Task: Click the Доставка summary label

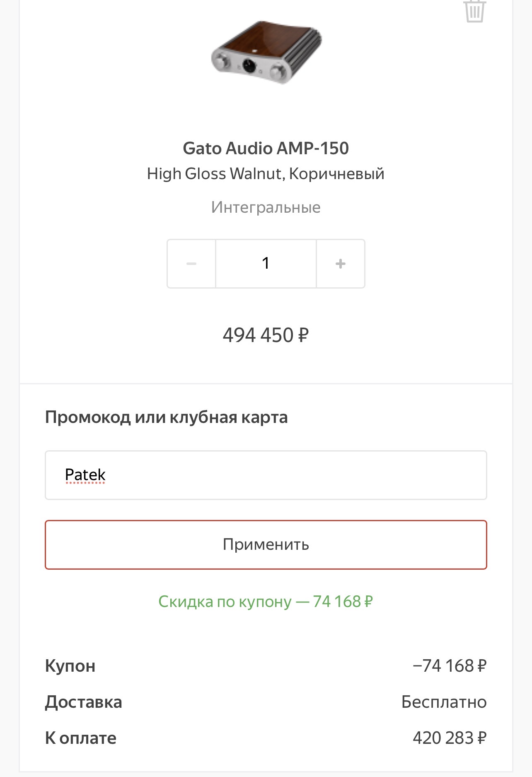Action: pyautogui.click(x=84, y=702)
